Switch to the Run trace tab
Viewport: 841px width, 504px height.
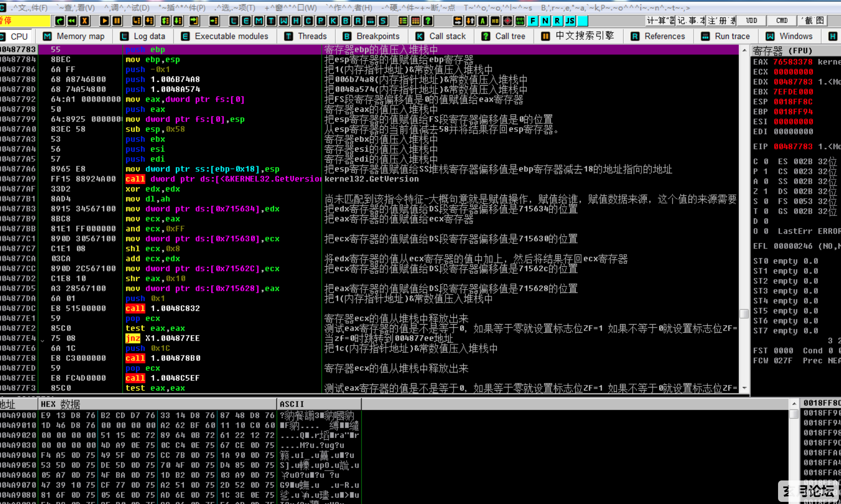coord(725,36)
